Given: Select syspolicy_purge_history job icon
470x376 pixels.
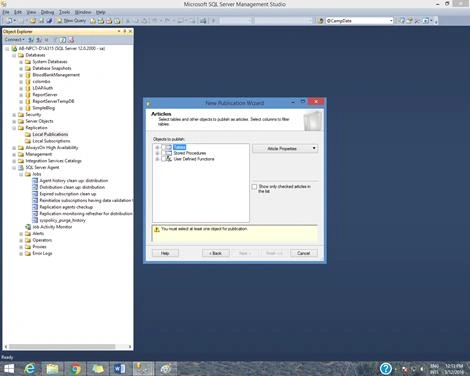Looking at the screenshot, I should pyautogui.click(x=35, y=220).
